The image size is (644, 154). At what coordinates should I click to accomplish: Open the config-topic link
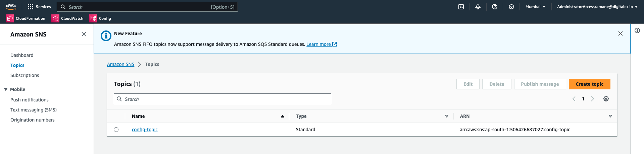(x=145, y=130)
